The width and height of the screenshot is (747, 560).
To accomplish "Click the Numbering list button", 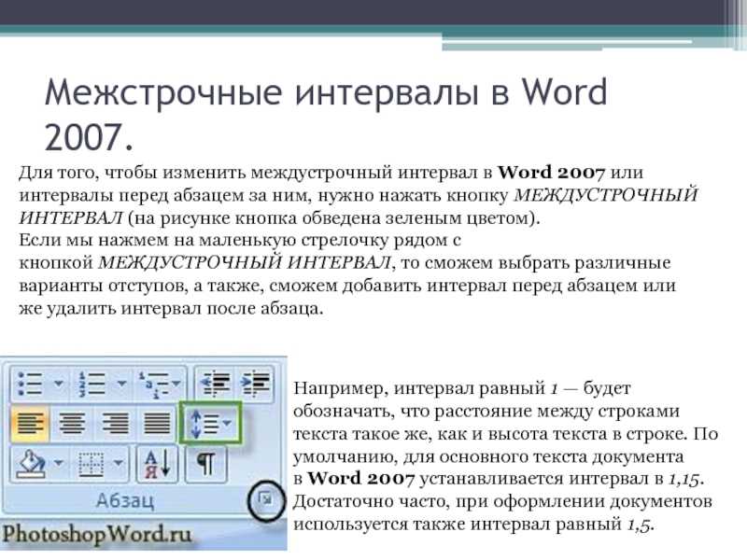I will coord(92,385).
